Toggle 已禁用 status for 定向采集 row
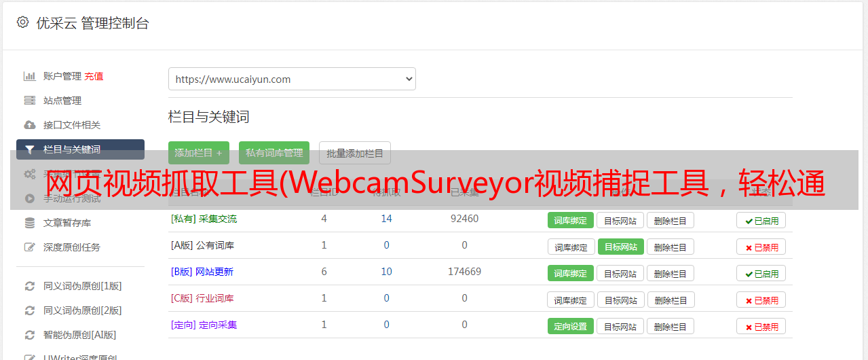The image size is (868, 360). pyautogui.click(x=761, y=326)
